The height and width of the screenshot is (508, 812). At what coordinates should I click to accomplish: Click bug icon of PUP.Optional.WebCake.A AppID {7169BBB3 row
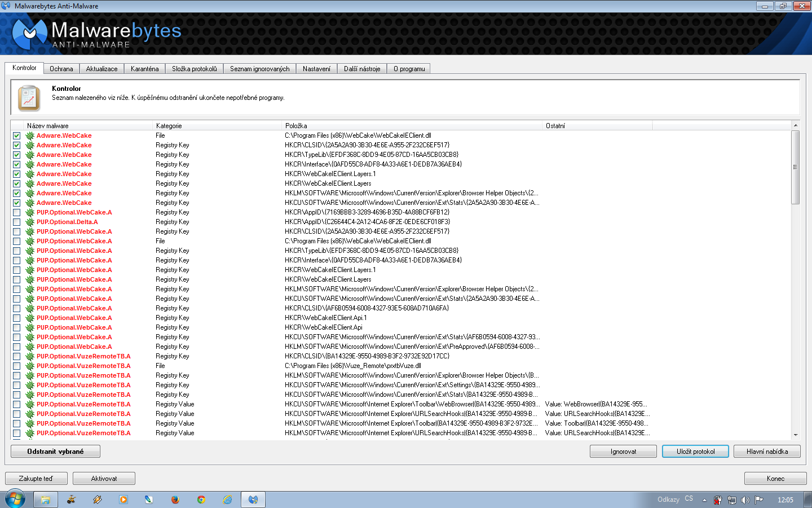pyautogui.click(x=30, y=212)
